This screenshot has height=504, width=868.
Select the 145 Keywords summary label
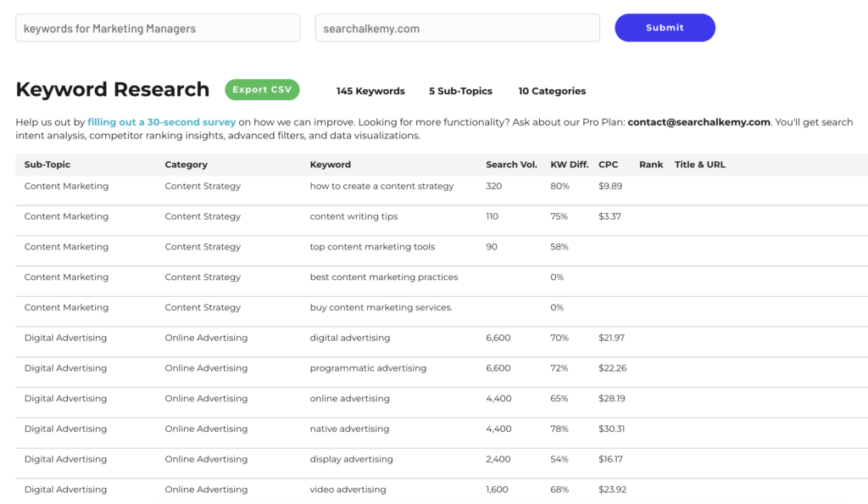[370, 91]
